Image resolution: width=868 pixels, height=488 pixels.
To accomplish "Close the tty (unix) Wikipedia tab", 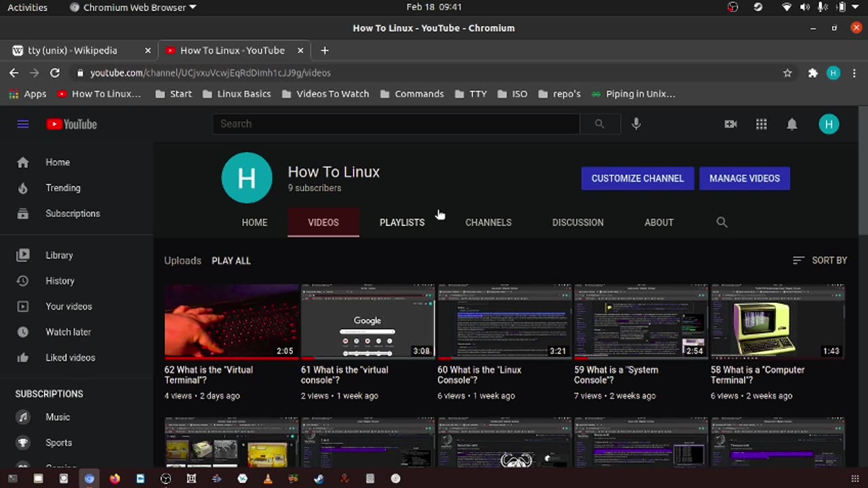I will click(148, 50).
